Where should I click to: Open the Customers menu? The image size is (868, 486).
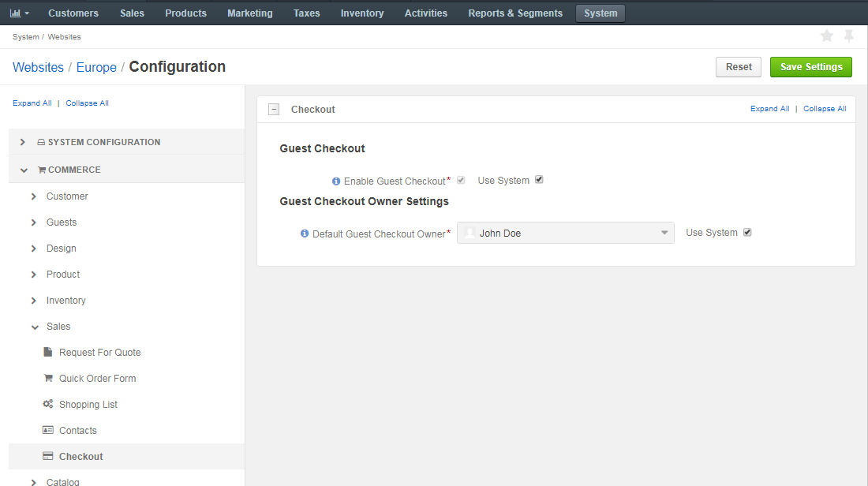coord(73,13)
